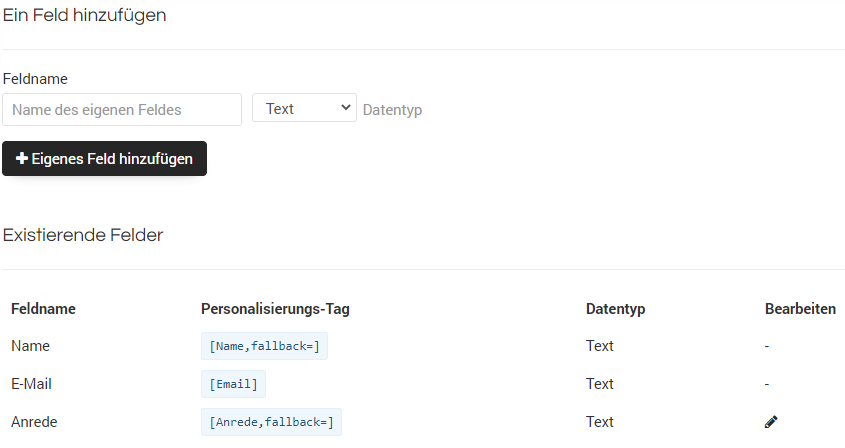Select the [Name,fallback=] personalization tag

click(264, 346)
